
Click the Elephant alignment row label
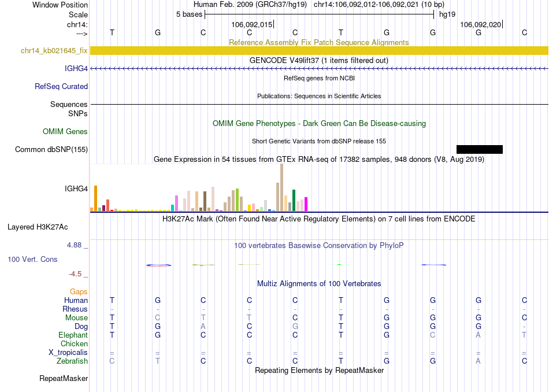(73, 335)
